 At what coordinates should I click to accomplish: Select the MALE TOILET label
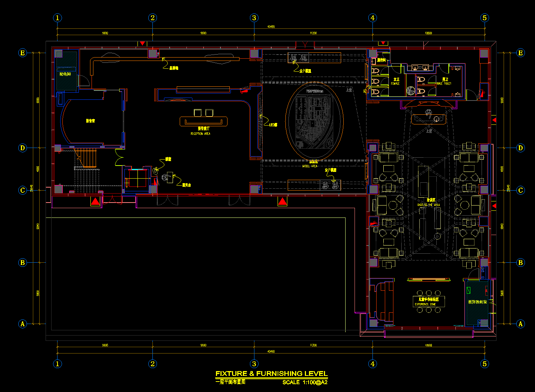click(444, 84)
